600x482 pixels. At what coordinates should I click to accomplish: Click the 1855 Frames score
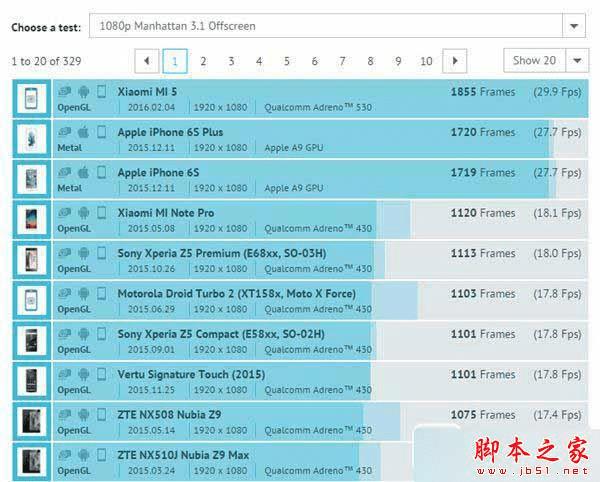(x=483, y=92)
